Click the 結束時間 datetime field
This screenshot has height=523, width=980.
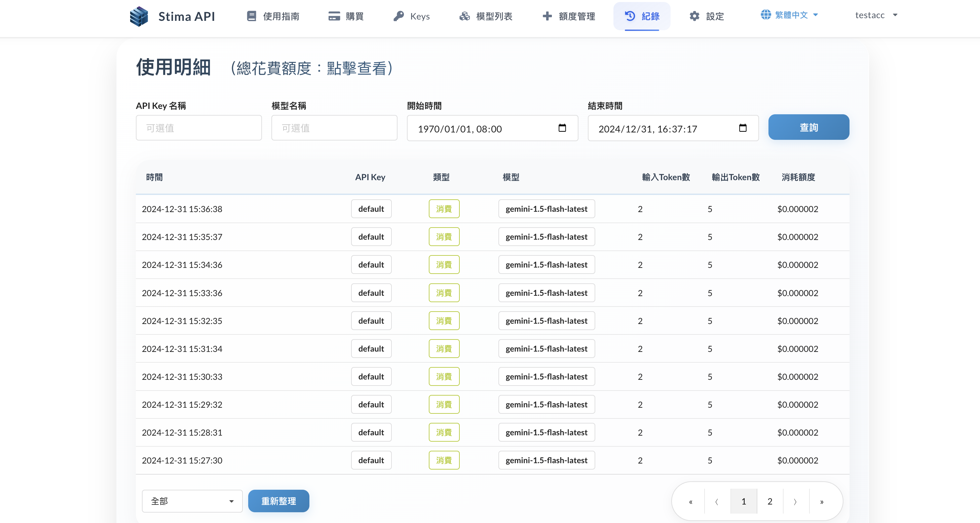coord(673,128)
